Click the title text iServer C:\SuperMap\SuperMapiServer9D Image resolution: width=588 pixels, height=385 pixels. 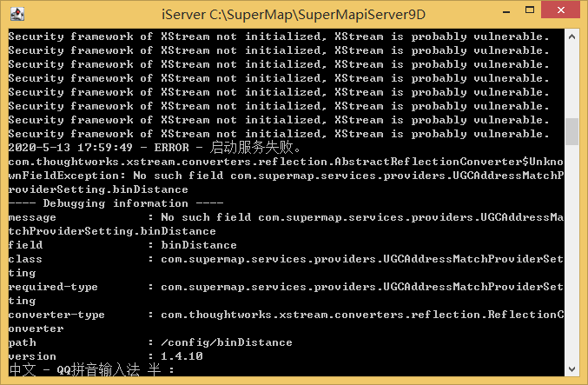click(294, 15)
